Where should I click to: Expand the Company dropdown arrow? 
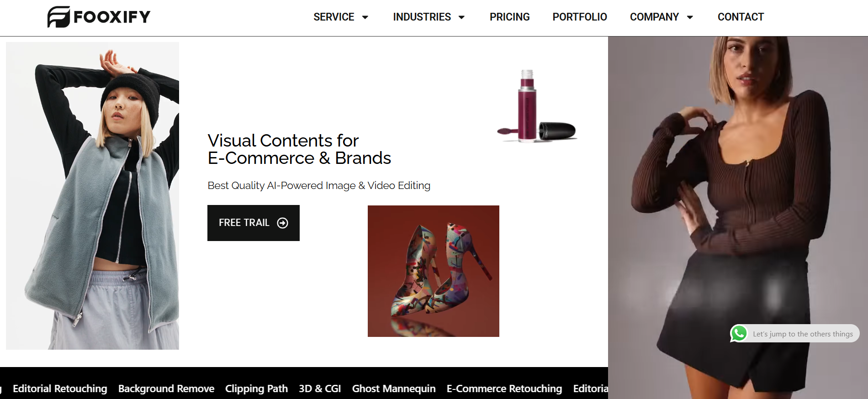[690, 17]
